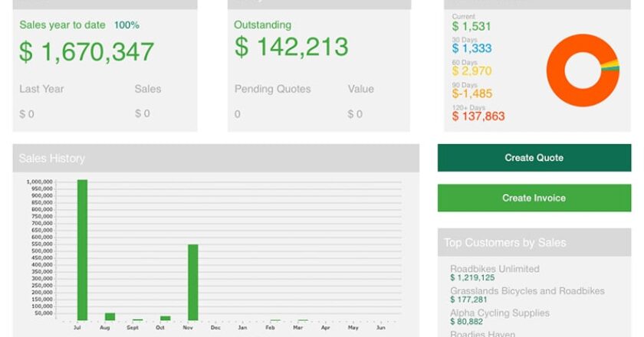Select Grasslands Bicycles and Roadbikes customer
The image size is (644, 337).
[527, 291]
